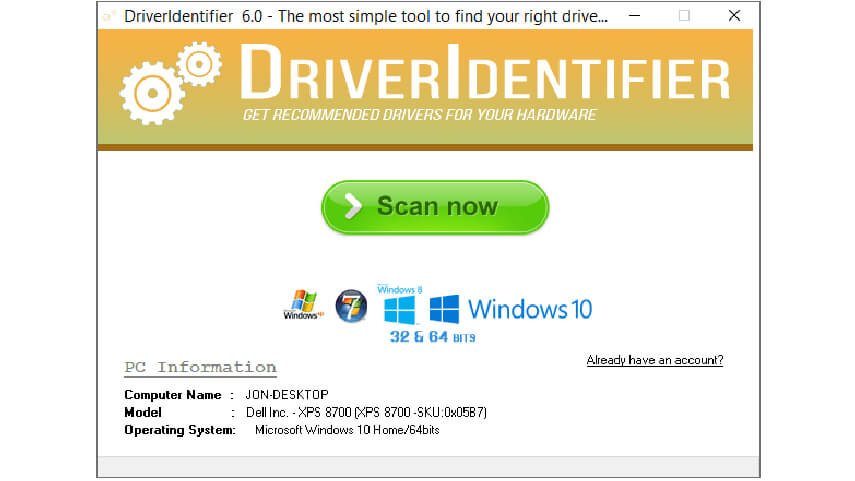Click the small title bar app icon
This screenshot has width=855, height=481.
[109, 16]
